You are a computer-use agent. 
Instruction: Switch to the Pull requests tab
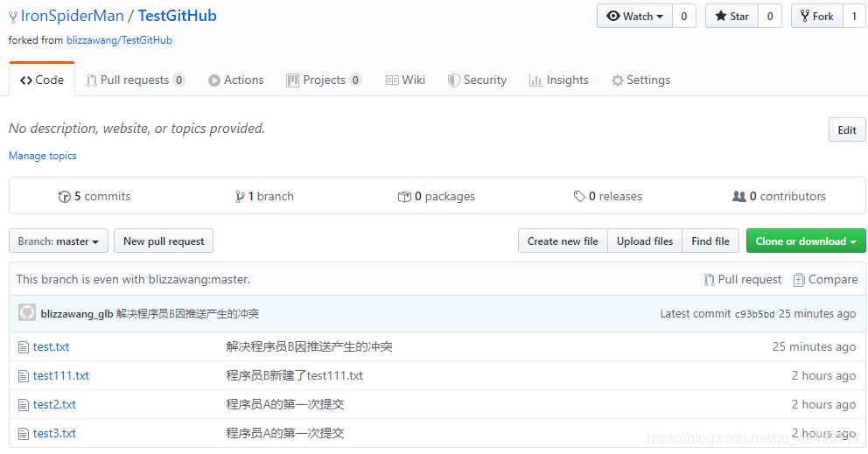(x=135, y=80)
